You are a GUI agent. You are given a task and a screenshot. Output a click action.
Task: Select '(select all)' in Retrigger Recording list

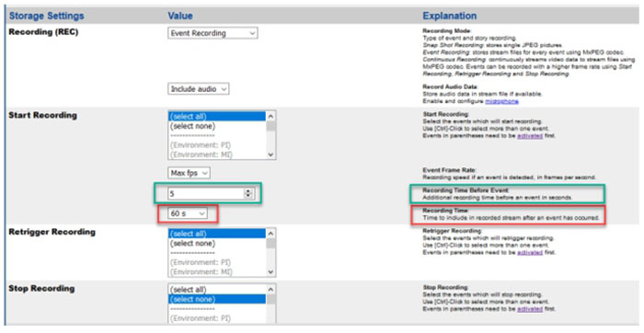tap(217, 234)
